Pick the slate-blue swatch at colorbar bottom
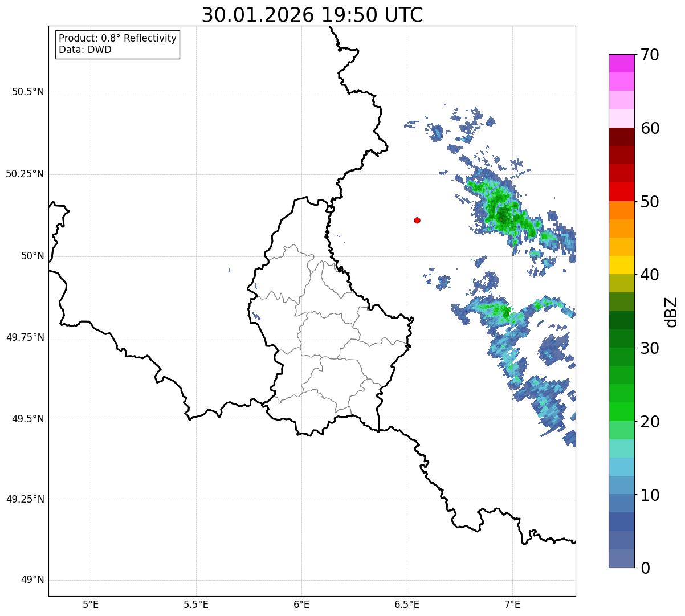 [x=621, y=558]
